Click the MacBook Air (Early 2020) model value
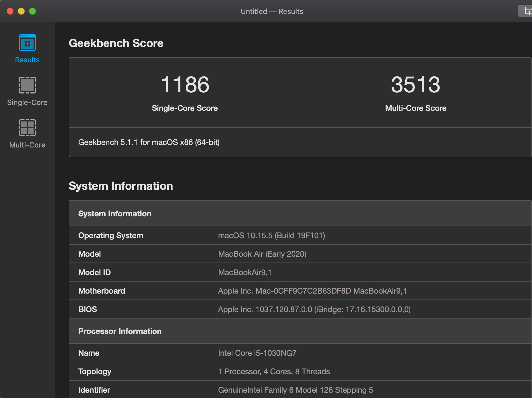 coord(262,254)
